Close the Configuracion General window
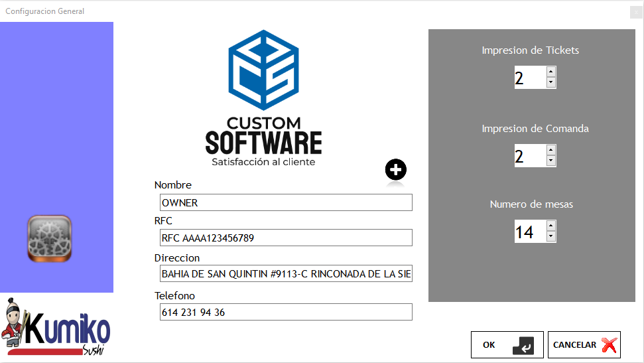The width and height of the screenshot is (644, 363). tap(636, 12)
